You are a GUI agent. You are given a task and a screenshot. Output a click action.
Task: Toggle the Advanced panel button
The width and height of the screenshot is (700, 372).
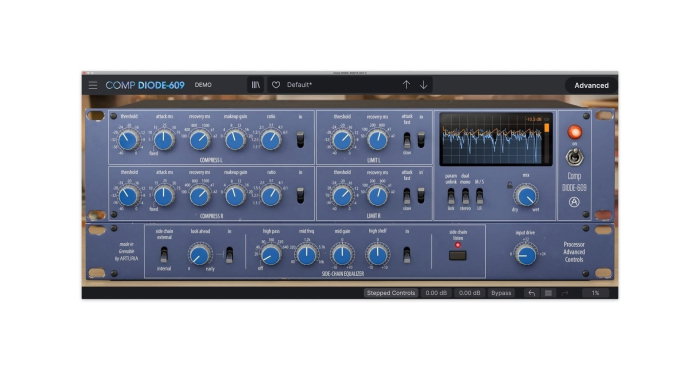(592, 85)
